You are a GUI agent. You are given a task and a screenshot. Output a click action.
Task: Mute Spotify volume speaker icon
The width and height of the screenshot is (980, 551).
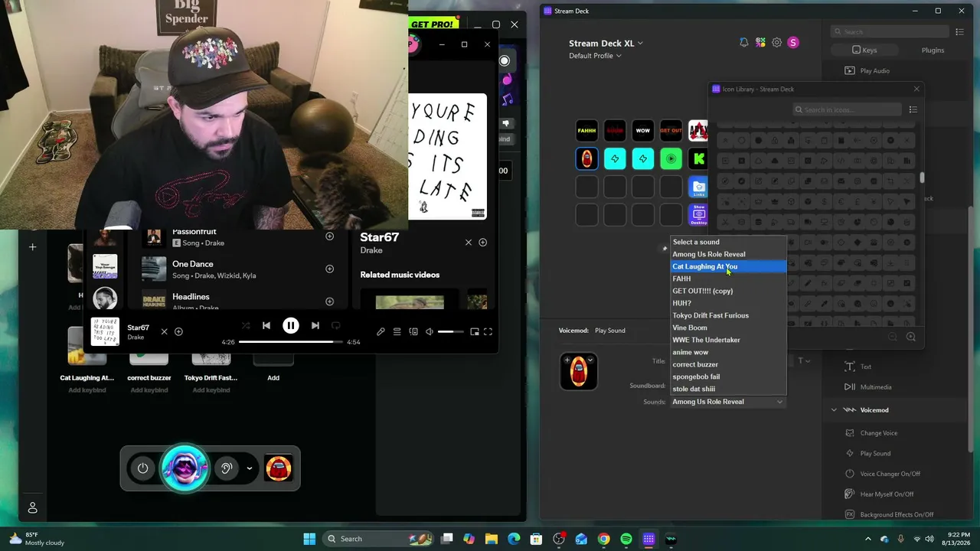[x=430, y=331]
